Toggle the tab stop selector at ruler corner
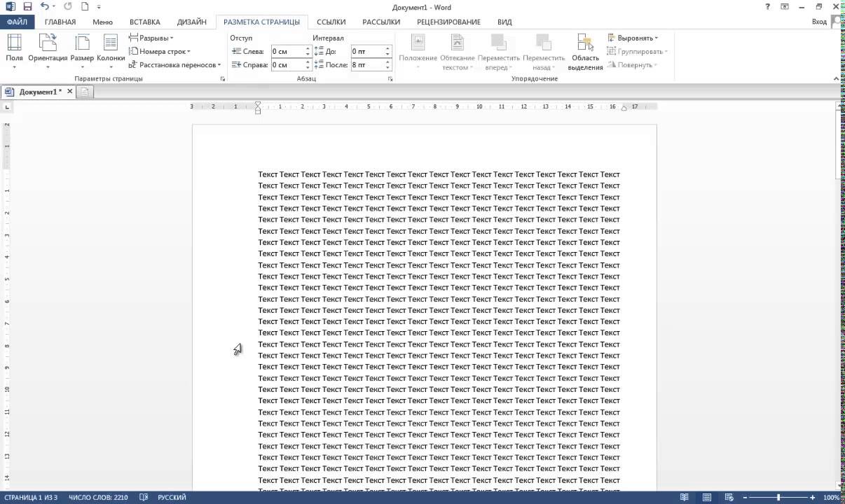 [7, 107]
